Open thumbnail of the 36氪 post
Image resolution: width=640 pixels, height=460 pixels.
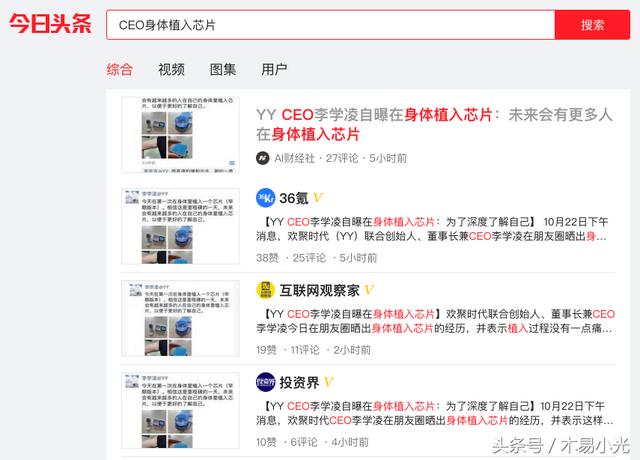pos(180,226)
